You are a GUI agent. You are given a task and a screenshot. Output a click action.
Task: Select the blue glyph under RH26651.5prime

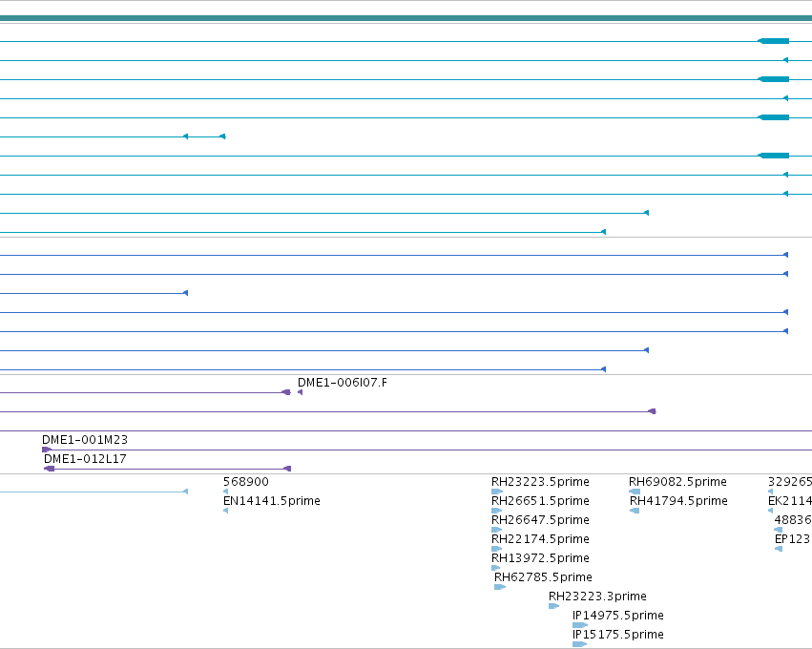tap(496, 511)
